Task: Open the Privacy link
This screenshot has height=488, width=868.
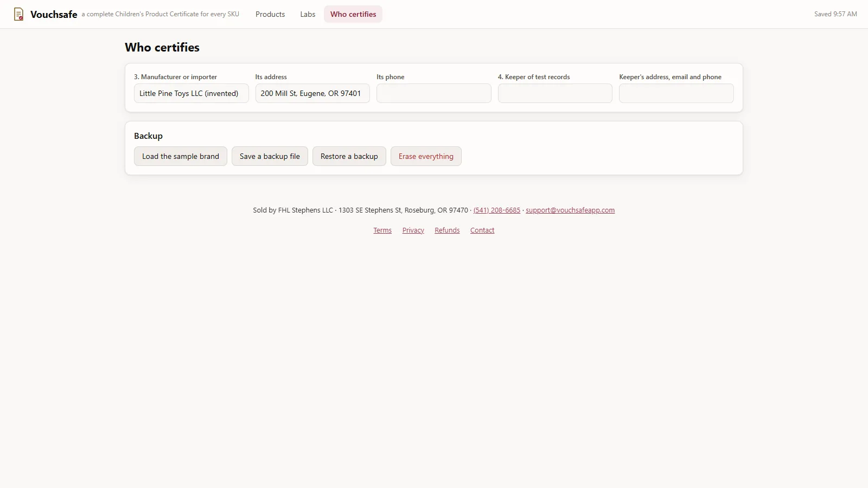Action: pos(413,230)
